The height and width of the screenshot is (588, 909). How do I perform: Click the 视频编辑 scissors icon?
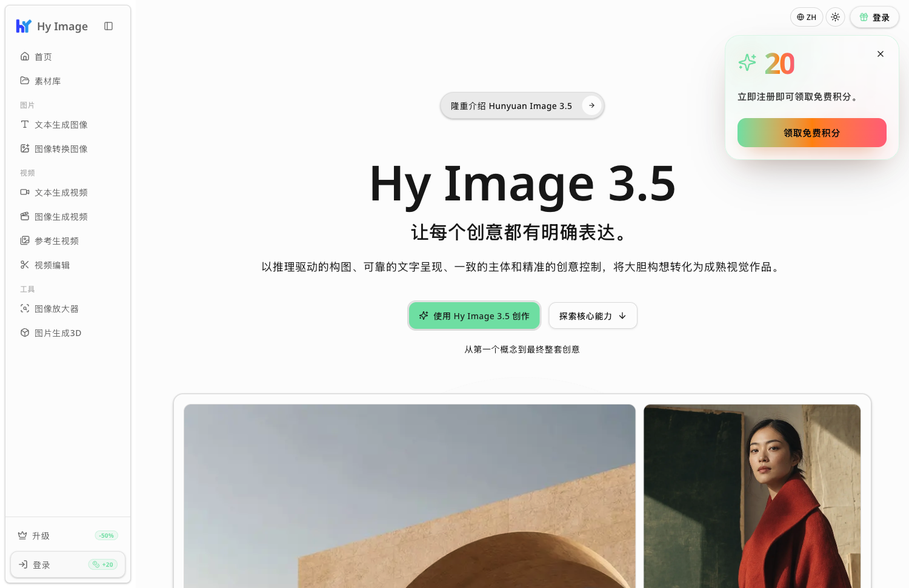tap(25, 265)
